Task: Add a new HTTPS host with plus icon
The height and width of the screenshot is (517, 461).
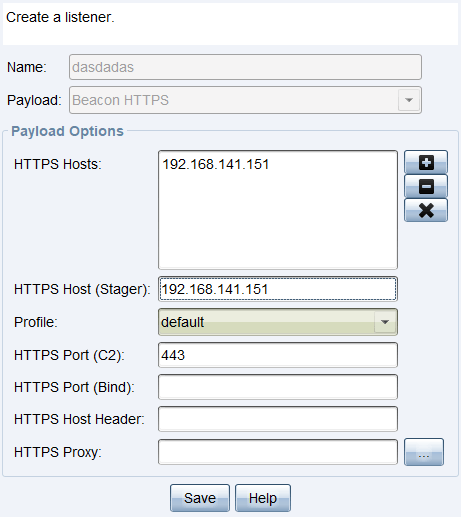Action: pyautogui.click(x=426, y=163)
